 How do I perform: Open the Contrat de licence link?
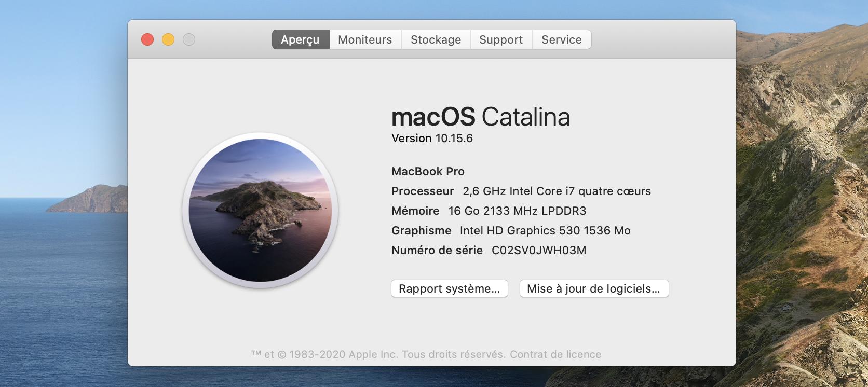point(555,354)
